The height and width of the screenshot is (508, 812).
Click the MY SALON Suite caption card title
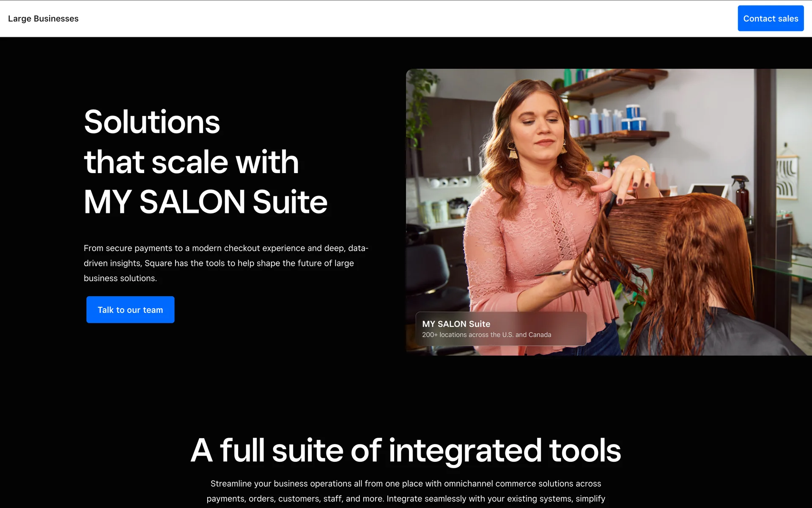(x=456, y=324)
